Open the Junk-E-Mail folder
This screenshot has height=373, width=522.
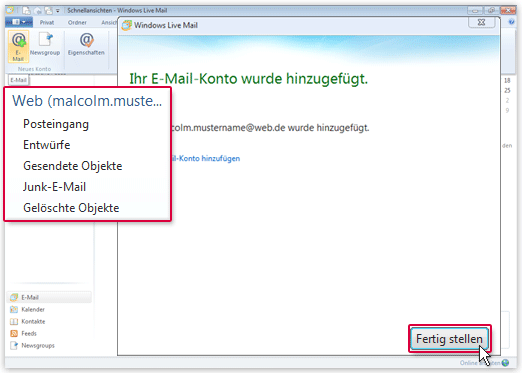(54, 187)
